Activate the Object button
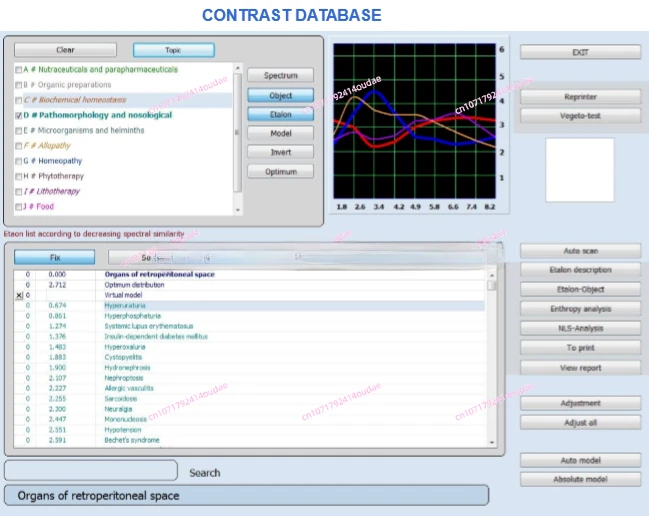Screen dimensions: 649x516 pyautogui.click(x=281, y=95)
